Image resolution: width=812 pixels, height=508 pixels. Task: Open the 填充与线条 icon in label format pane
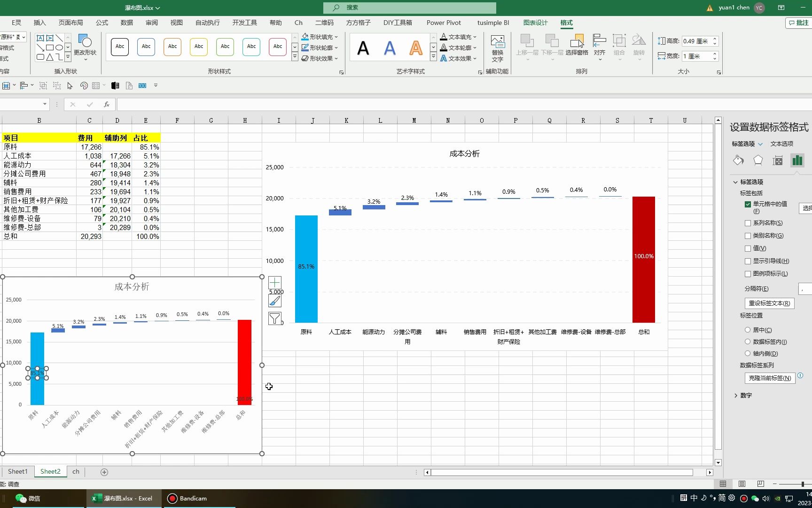pos(738,160)
